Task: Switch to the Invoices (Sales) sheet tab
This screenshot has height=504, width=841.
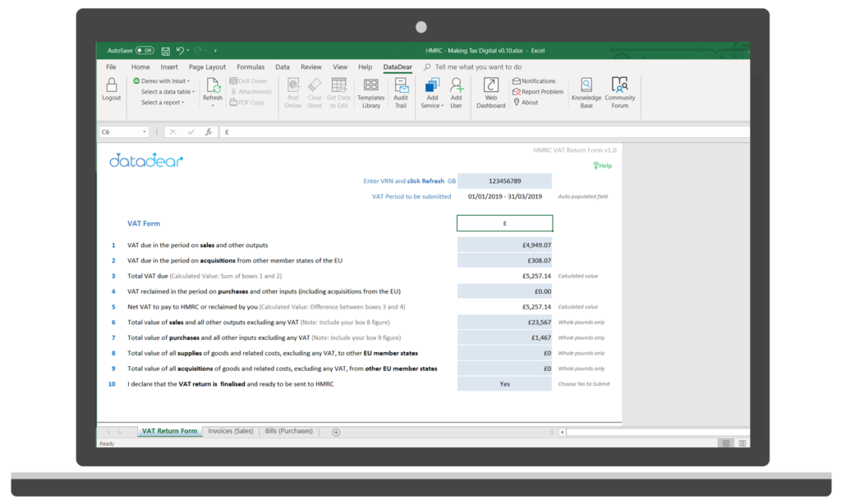Action: (231, 431)
